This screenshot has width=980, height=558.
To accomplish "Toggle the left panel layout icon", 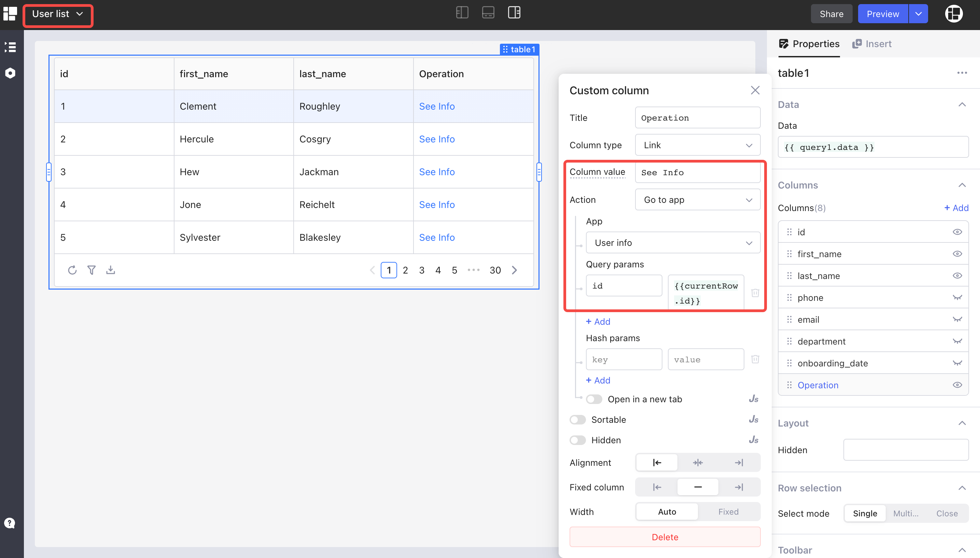I will pos(462,13).
